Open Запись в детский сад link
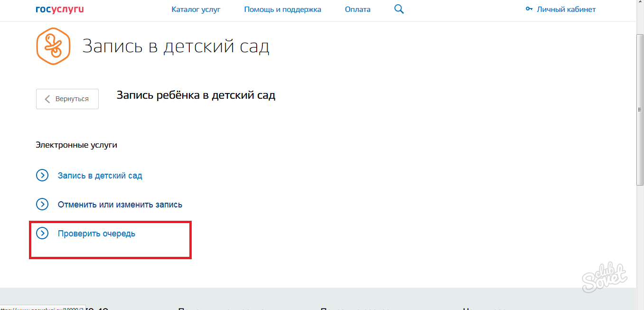This screenshot has width=644, height=310. point(100,176)
